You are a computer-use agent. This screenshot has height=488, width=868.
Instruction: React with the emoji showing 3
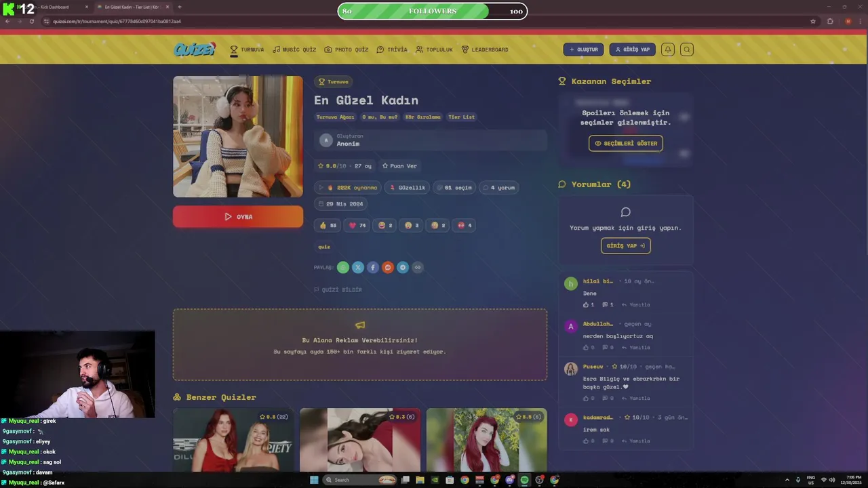point(412,225)
